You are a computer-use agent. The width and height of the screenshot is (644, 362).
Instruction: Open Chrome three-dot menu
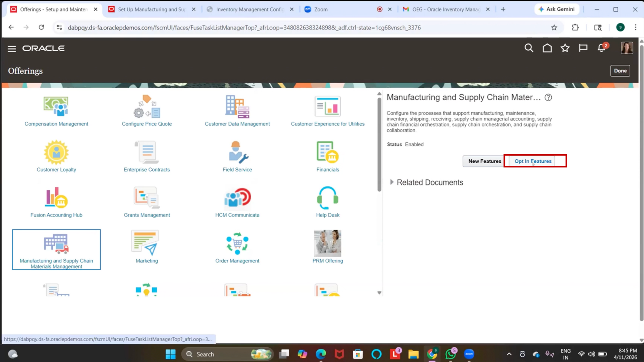point(635,27)
